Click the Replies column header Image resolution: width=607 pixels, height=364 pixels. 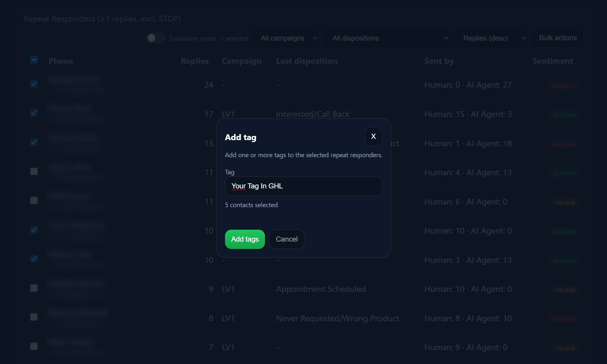tap(194, 61)
